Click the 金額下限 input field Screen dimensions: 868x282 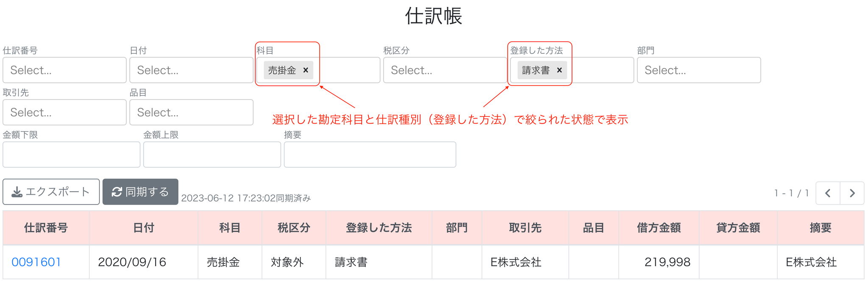pos(71,155)
